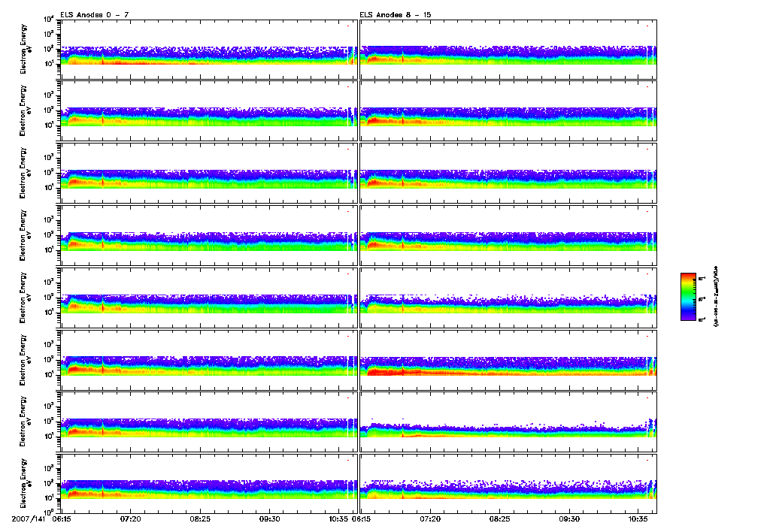Select the second spectrogram in Anodes 0 - 7
The image size is (770, 532).
click(x=209, y=111)
